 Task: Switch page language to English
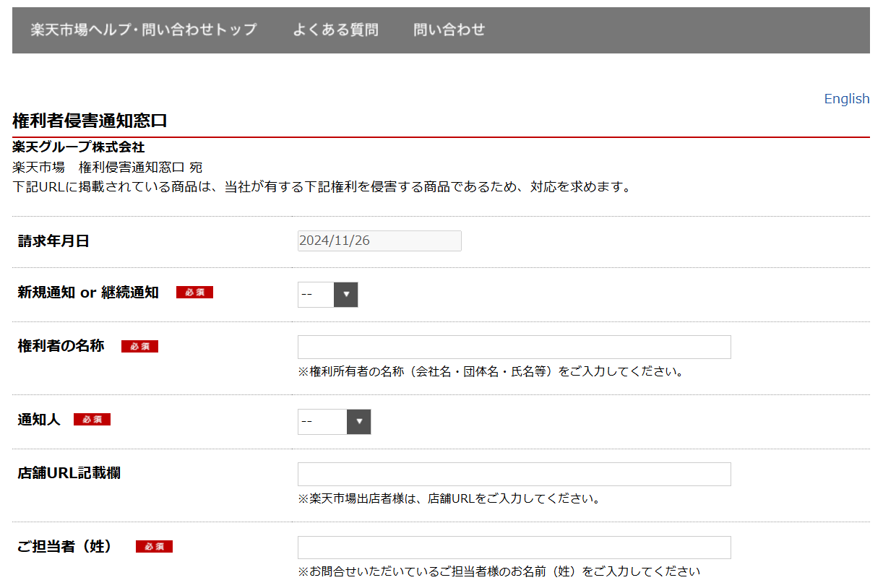[847, 99]
